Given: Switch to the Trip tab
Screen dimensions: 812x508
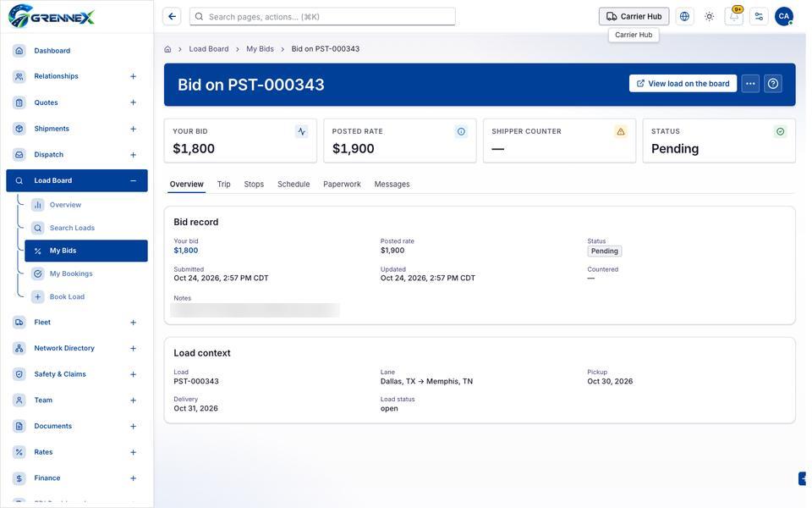Looking at the screenshot, I should [223, 184].
